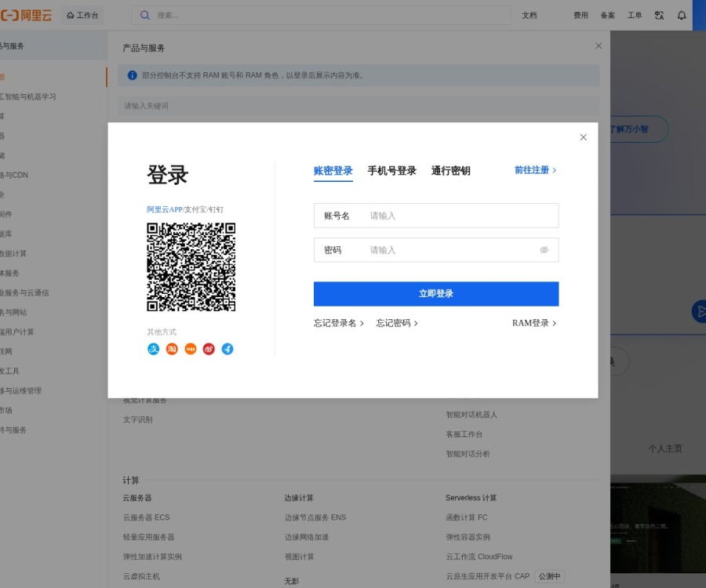Click the language switch icon
Image resolution: width=706 pixels, height=588 pixels.
659,16
